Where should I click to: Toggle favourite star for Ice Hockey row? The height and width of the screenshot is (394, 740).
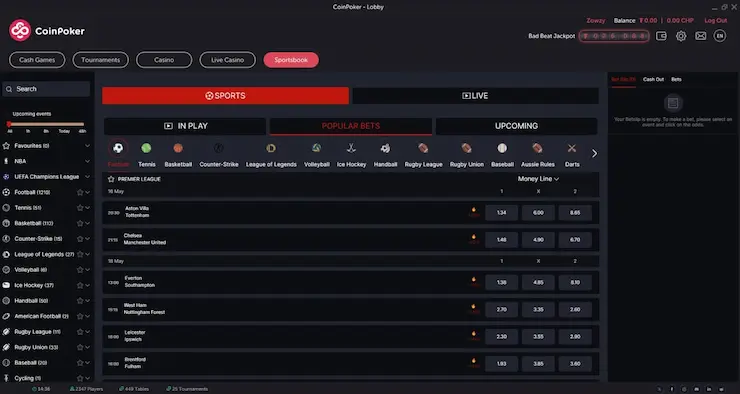coord(80,285)
